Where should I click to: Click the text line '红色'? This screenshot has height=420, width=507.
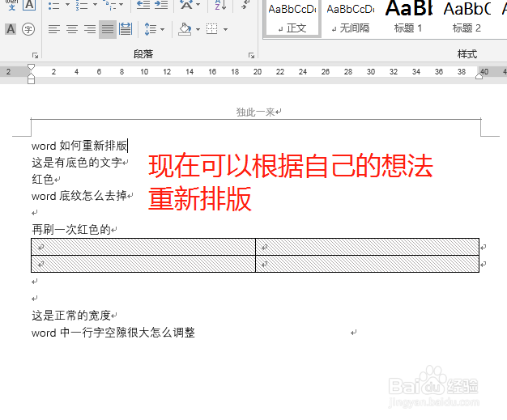pyautogui.click(x=43, y=180)
